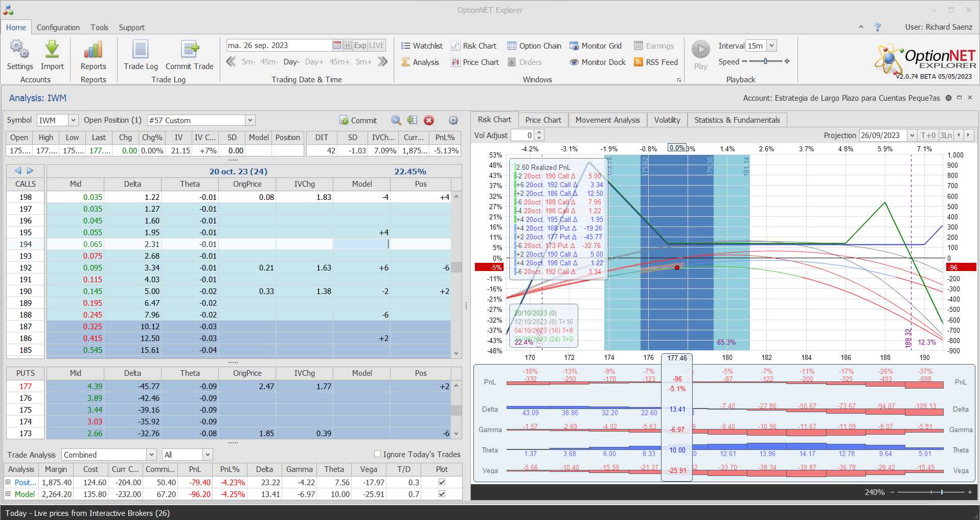Uncheck the Plot checkbox for Model row
The height and width of the screenshot is (520, 980).
tap(442, 494)
